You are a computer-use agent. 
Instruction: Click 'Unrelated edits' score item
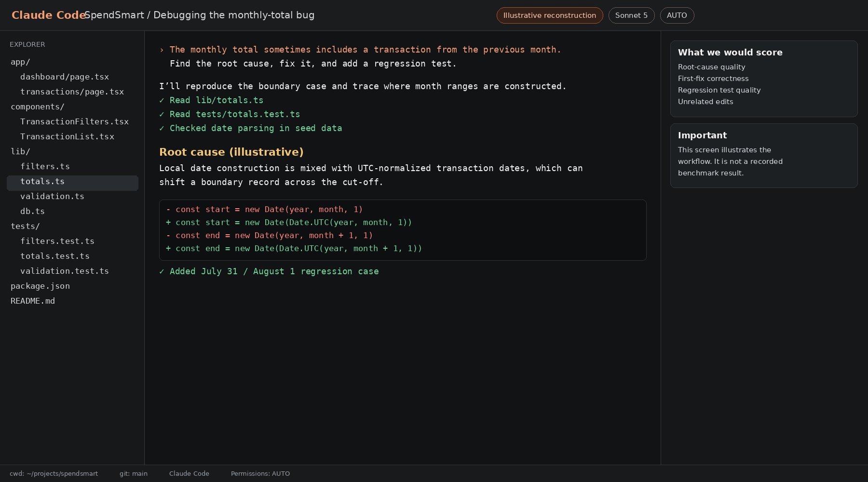pos(705,102)
